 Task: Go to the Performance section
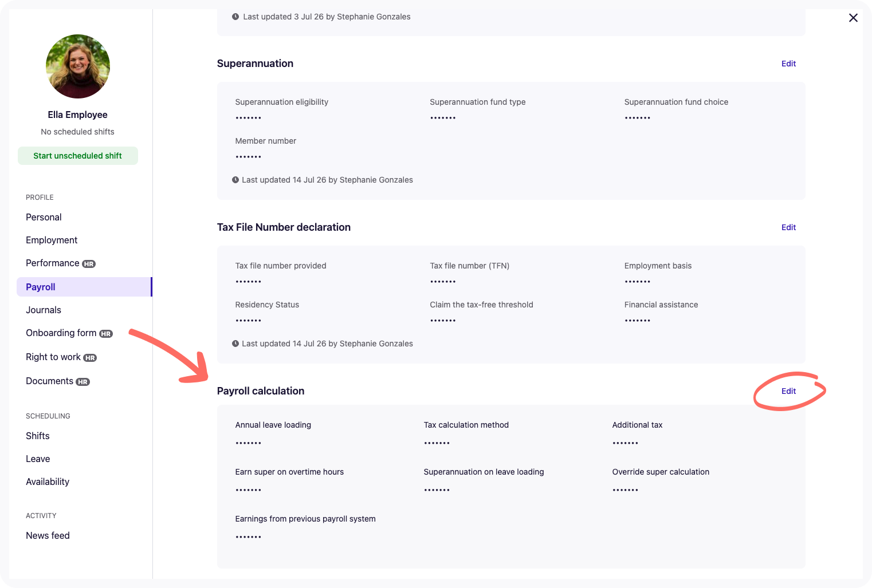53,263
